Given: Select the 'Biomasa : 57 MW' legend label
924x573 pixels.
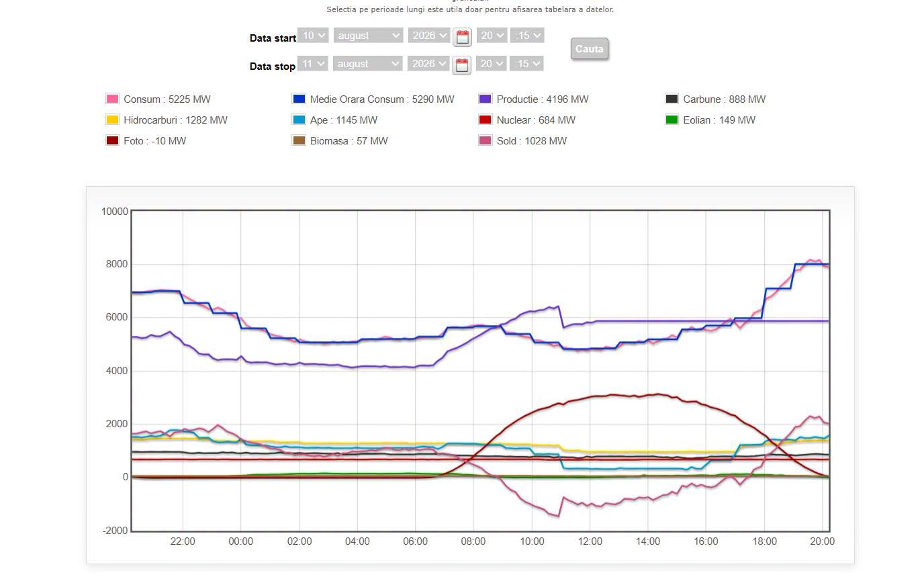Looking at the screenshot, I should (x=349, y=141).
